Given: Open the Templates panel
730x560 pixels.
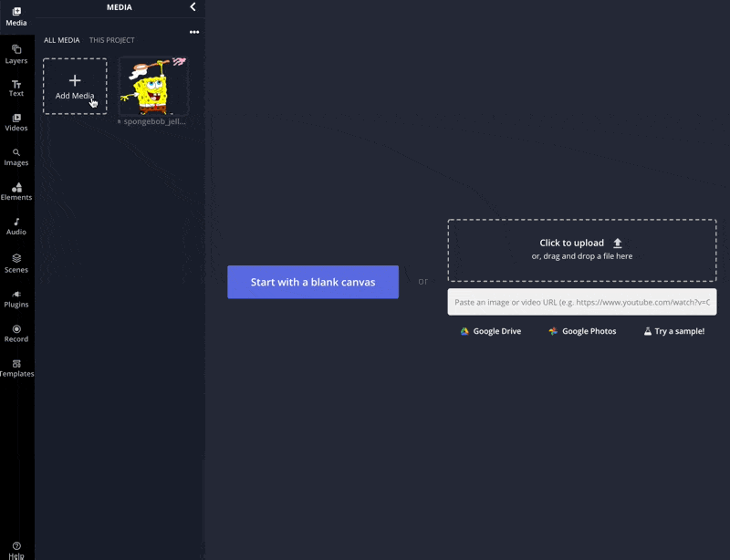Looking at the screenshot, I should pyautogui.click(x=16, y=368).
